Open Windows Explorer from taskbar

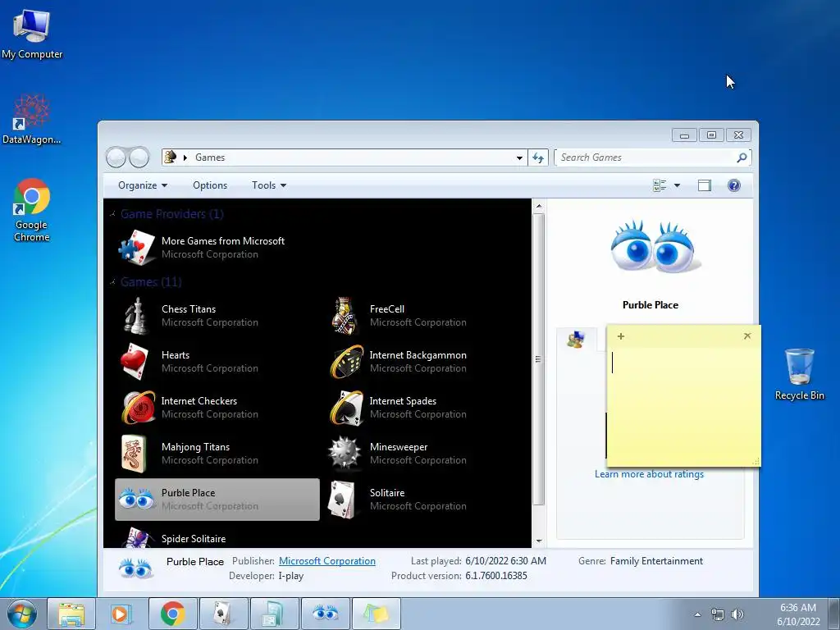tap(71, 614)
